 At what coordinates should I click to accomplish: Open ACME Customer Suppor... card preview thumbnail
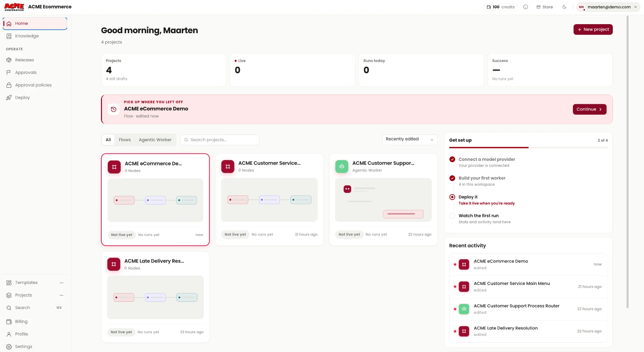coord(383,200)
